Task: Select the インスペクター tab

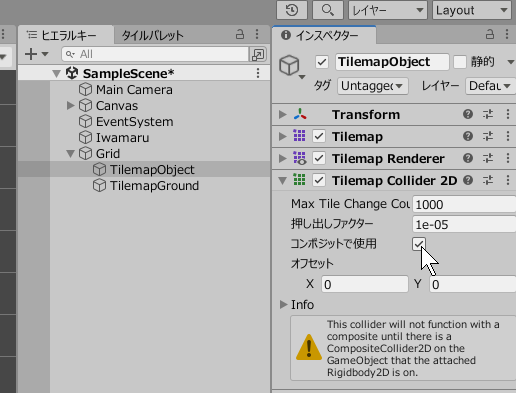Action: point(324,35)
